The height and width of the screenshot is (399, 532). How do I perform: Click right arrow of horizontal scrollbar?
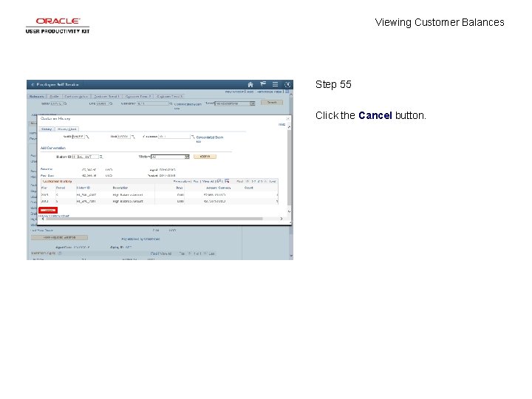(282, 219)
